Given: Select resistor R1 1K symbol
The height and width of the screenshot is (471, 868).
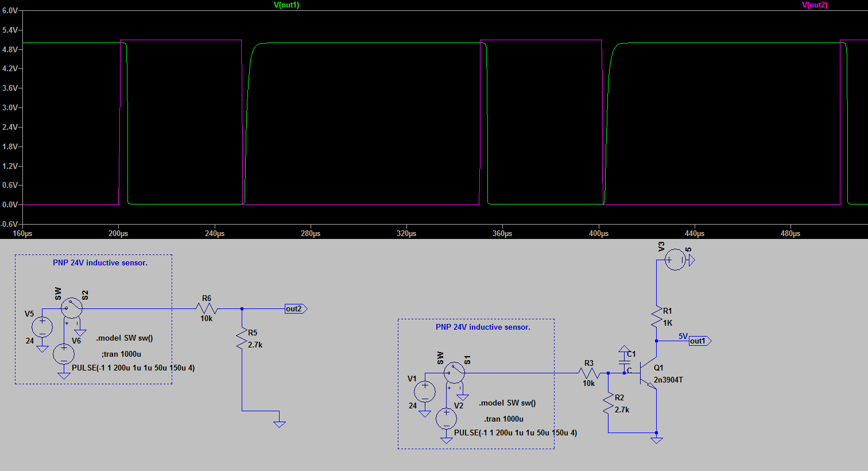Looking at the screenshot, I should coord(657,317).
